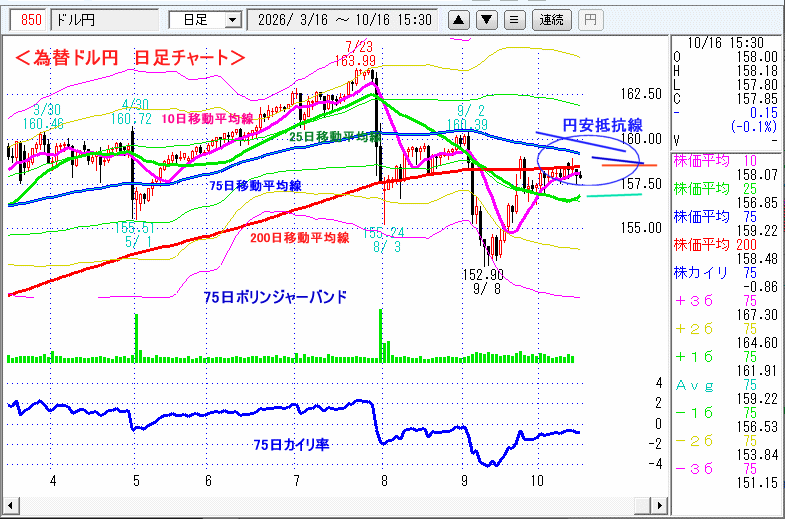The height and width of the screenshot is (519, 785).
Task: Click the horizontal scrollbar thumb near right end
Action: (642, 505)
